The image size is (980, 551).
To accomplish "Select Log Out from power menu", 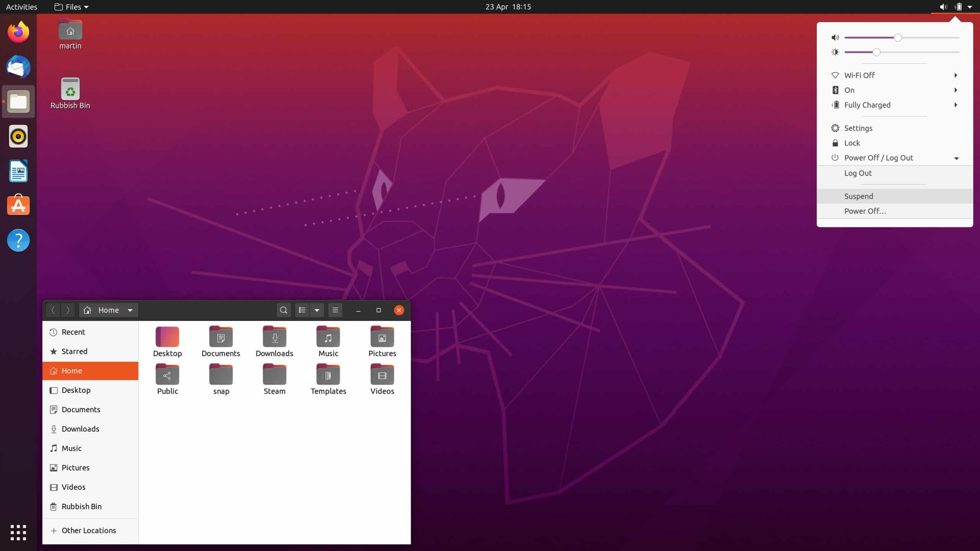I will [858, 173].
